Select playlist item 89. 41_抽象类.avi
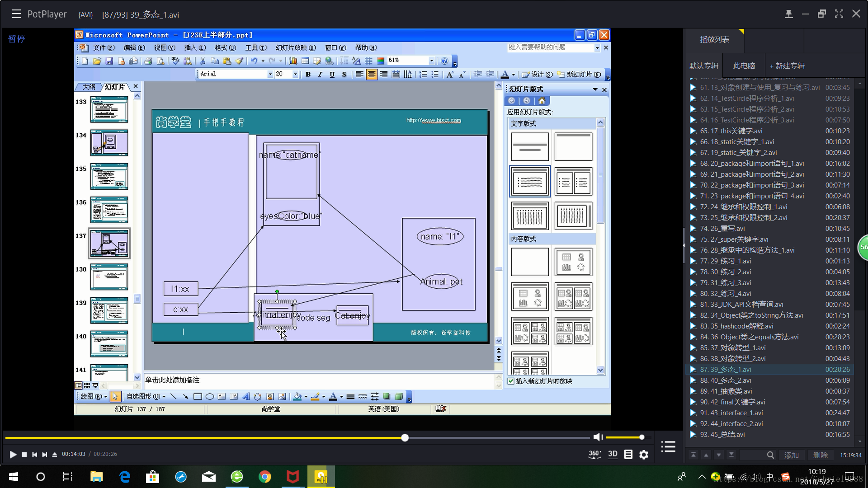 (769, 391)
